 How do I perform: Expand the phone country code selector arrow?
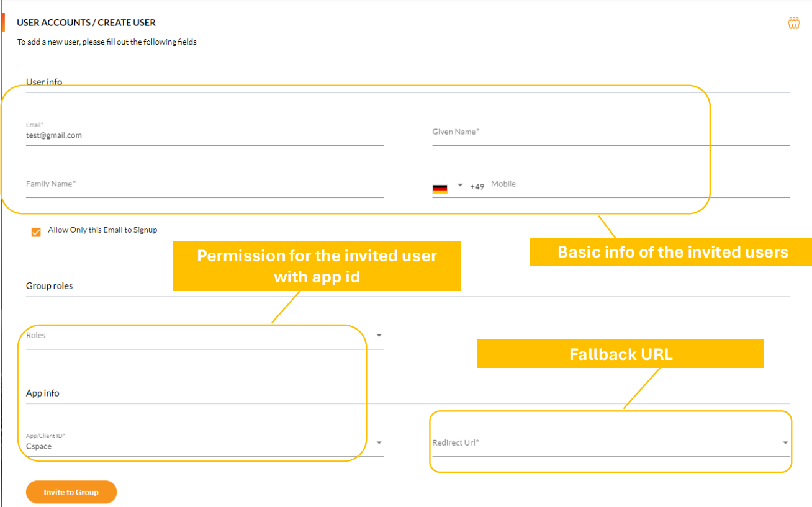coord(459,186)
